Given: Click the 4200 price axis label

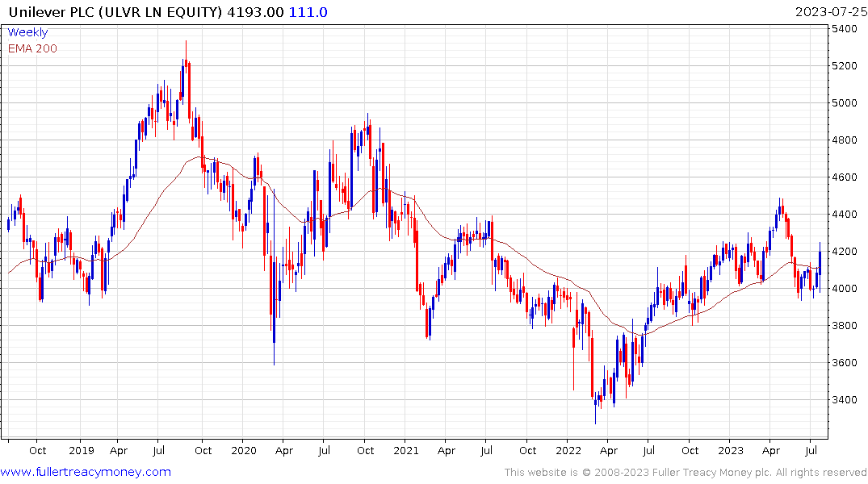Looking at the screenshot, I should (845, 251).
